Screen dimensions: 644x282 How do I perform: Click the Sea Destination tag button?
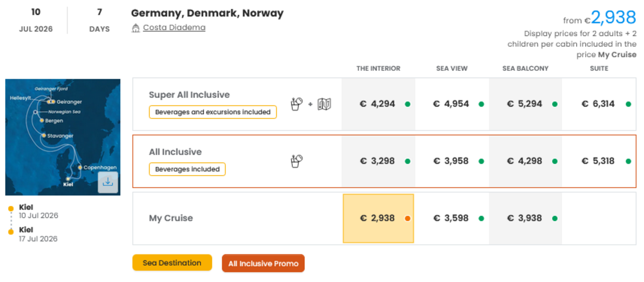click(x=172, y=263)
